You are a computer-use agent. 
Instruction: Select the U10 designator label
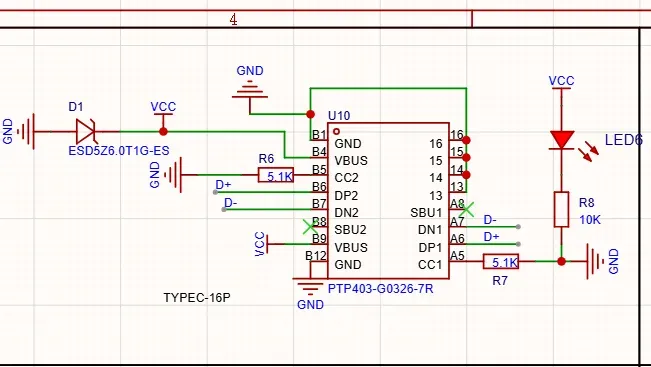339,115
